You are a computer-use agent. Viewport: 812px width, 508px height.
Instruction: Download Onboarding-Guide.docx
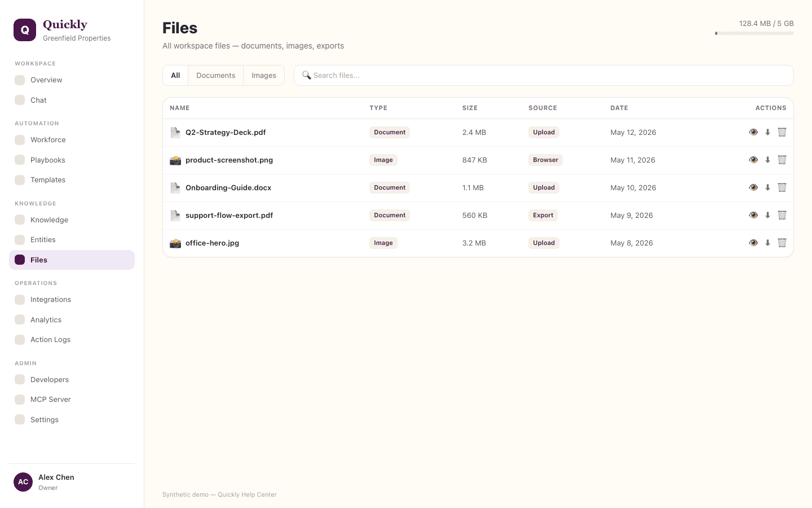point(767,187)
